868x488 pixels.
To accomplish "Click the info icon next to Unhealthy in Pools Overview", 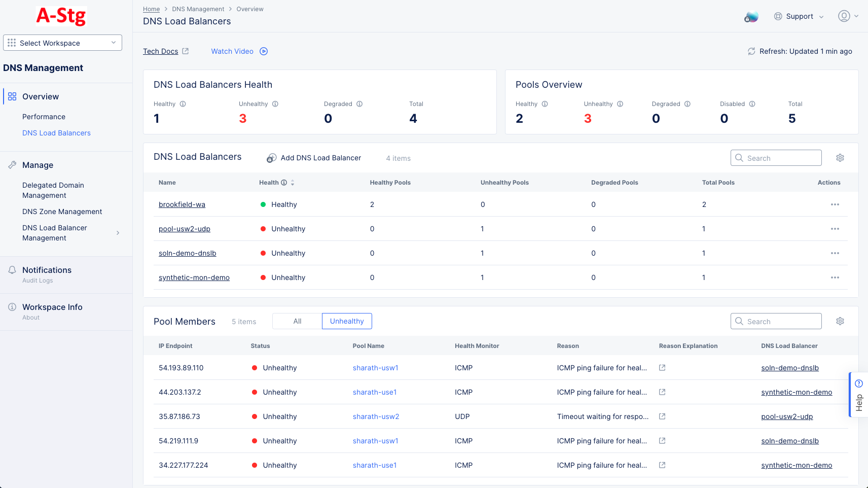I will pos(620,103).
